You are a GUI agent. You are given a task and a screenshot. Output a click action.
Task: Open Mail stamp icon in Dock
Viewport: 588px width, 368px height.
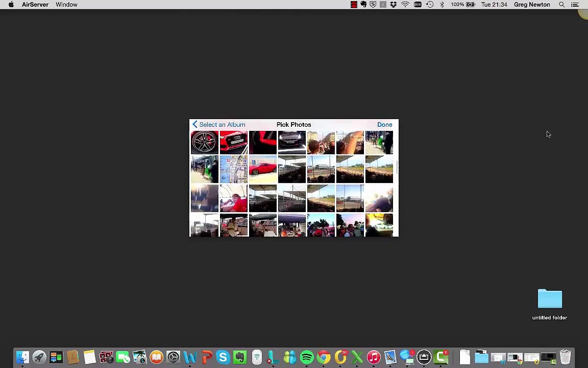point(390,357)
